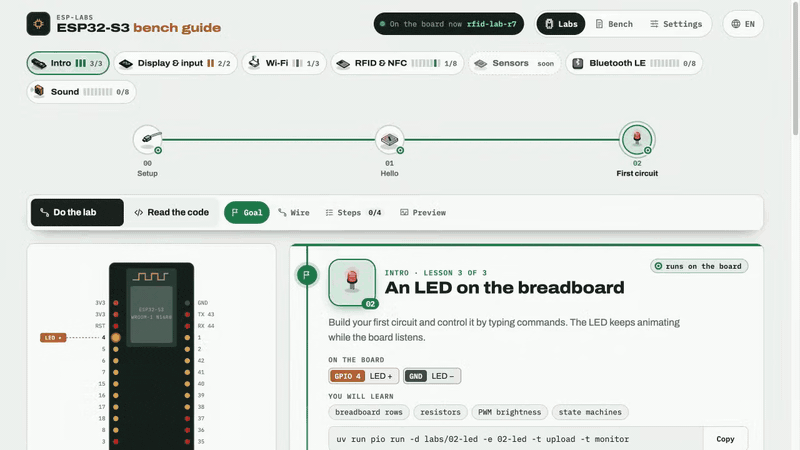The width and height of the screenshot is (800, 450).
Task: Click the Display & input chip icon
Action: tap(126, 63)
